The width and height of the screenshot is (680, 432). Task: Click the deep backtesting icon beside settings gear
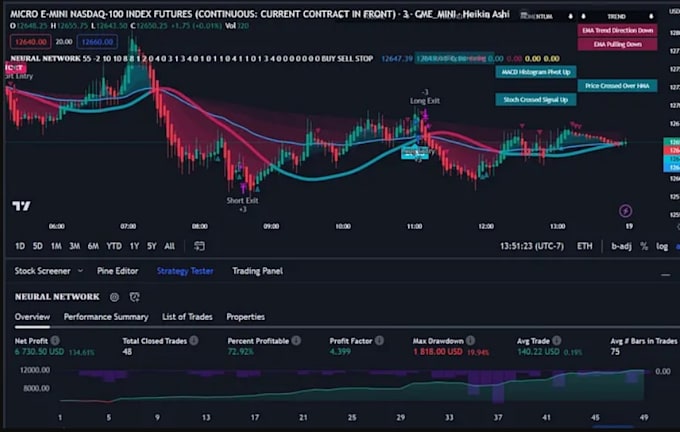(x=134, y=297)
